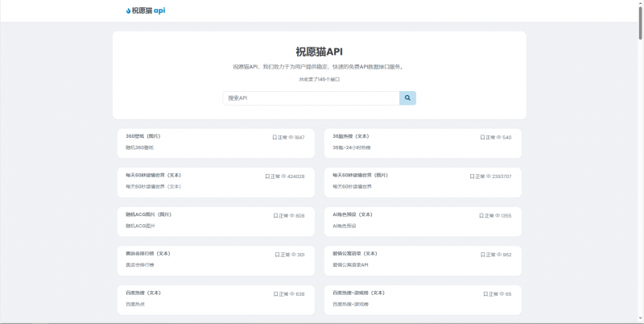The image size is (644, 324).
Task: Click bookmark icon on 百度热搜（文本）card
Action: (275, 294)
